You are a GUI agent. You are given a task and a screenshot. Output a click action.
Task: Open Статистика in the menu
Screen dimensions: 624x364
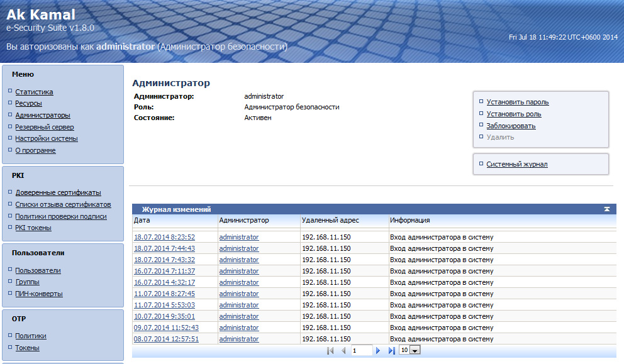[34, 92]
